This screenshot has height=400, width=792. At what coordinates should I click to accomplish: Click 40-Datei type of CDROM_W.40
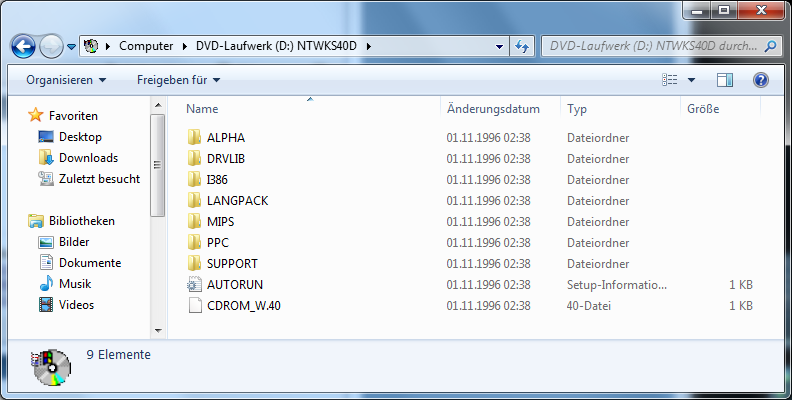click(x=589, y=306)
